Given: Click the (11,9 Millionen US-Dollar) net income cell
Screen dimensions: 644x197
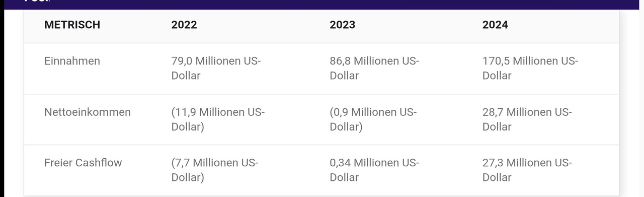Looking at the screenshot, I should click(218, 119).
